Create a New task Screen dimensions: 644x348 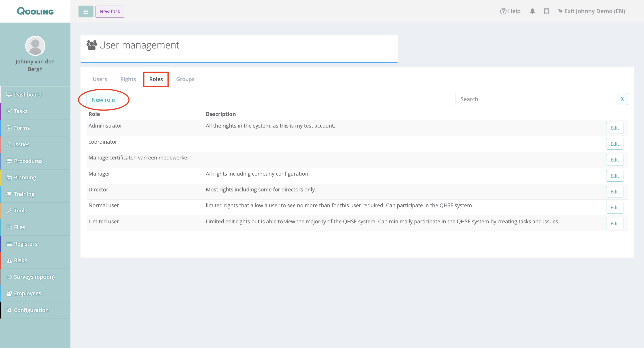click(x=110, y=11)
